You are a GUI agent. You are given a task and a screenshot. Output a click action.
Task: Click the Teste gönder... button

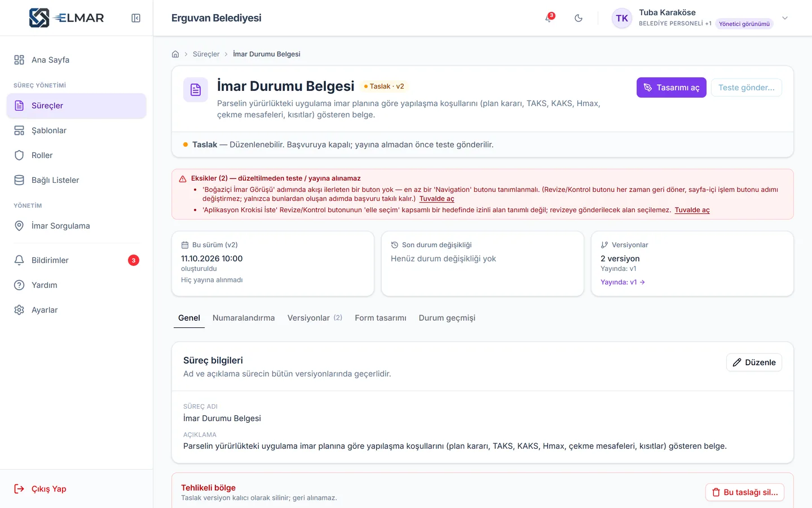click(747, 87)
